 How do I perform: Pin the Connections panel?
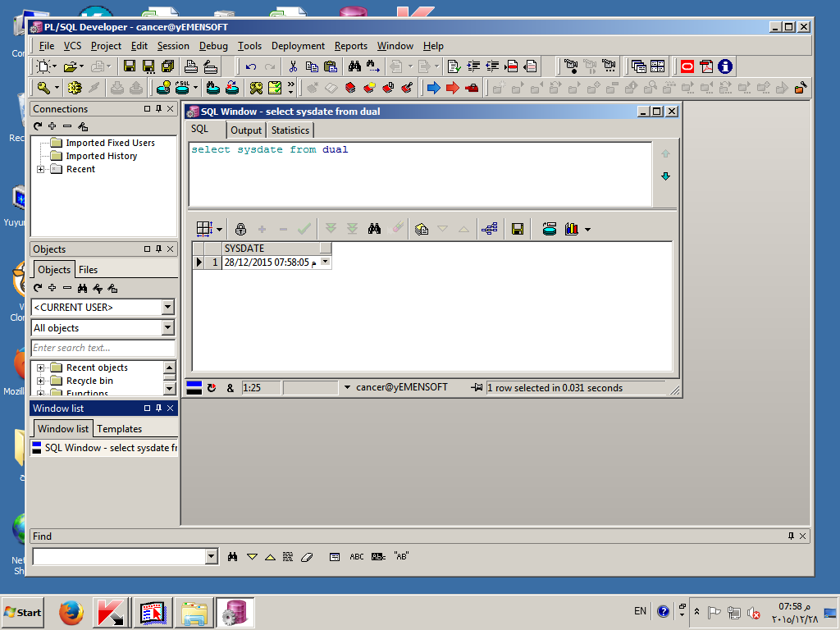[x=158, y=109]
